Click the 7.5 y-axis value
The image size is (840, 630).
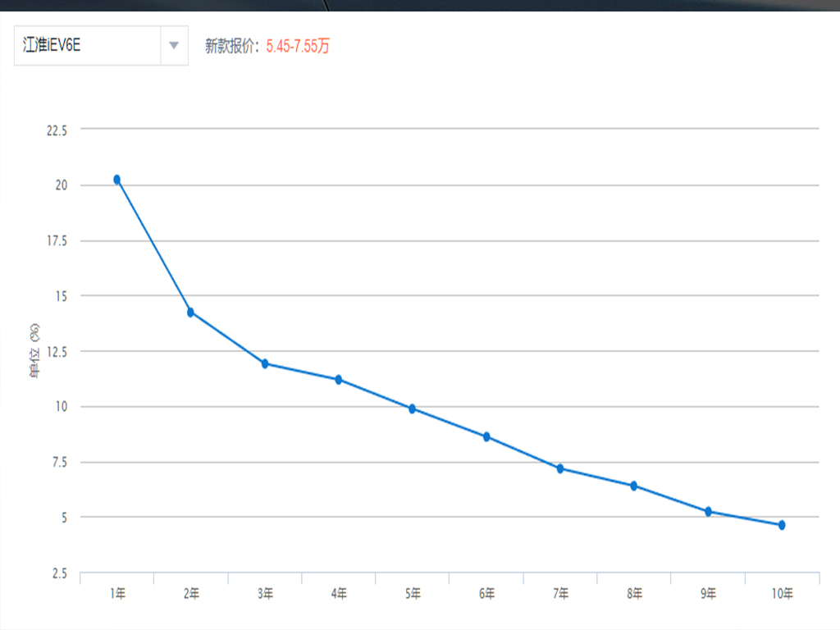pos(59,463)
